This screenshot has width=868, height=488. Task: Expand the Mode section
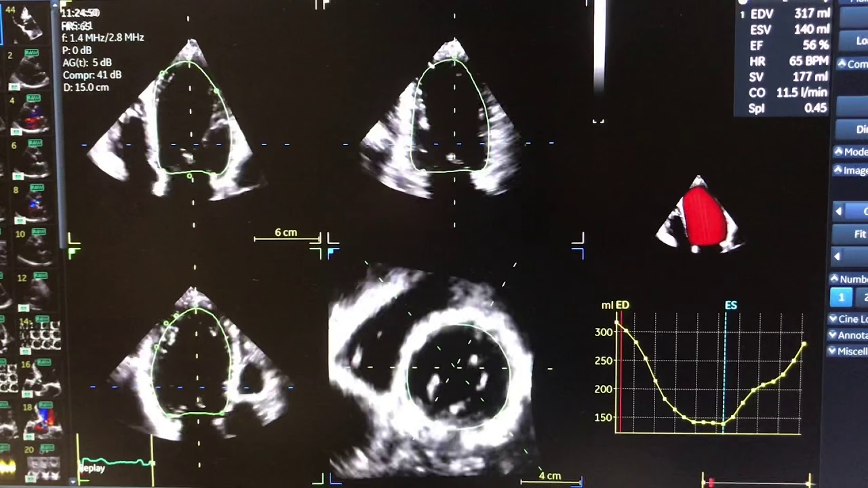(x=850, y=152)
